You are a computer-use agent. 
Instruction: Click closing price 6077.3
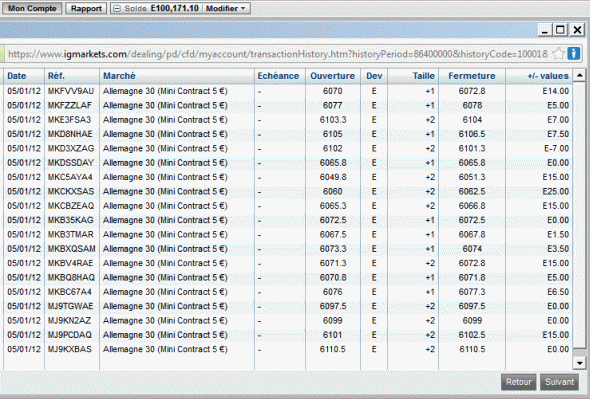click(472, 292)
